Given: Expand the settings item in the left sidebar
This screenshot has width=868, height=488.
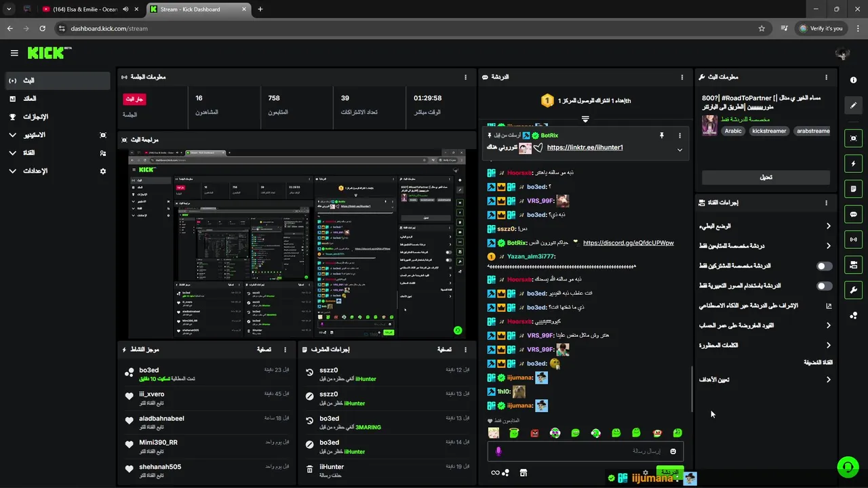Looking at the screenshot, I should [58, 171].
